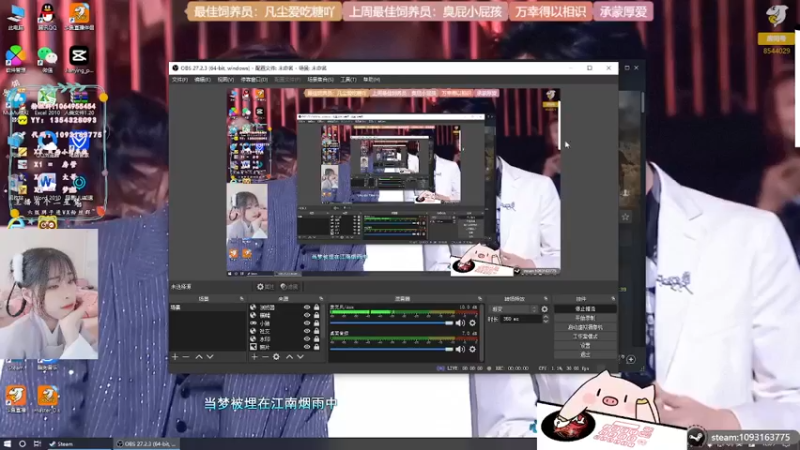
Task: Pop out the Sources dock panel
Action: [321, 298]
